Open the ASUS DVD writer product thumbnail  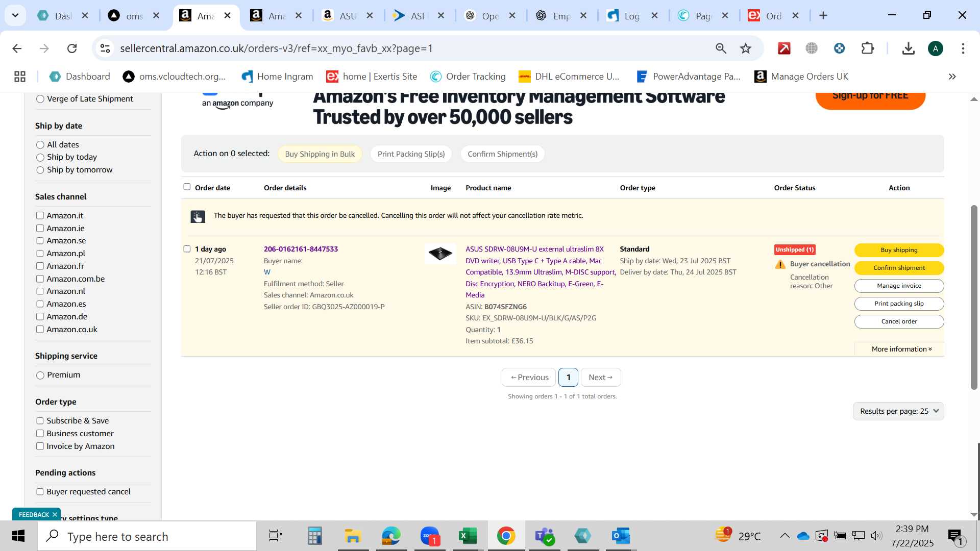point(440,254)
